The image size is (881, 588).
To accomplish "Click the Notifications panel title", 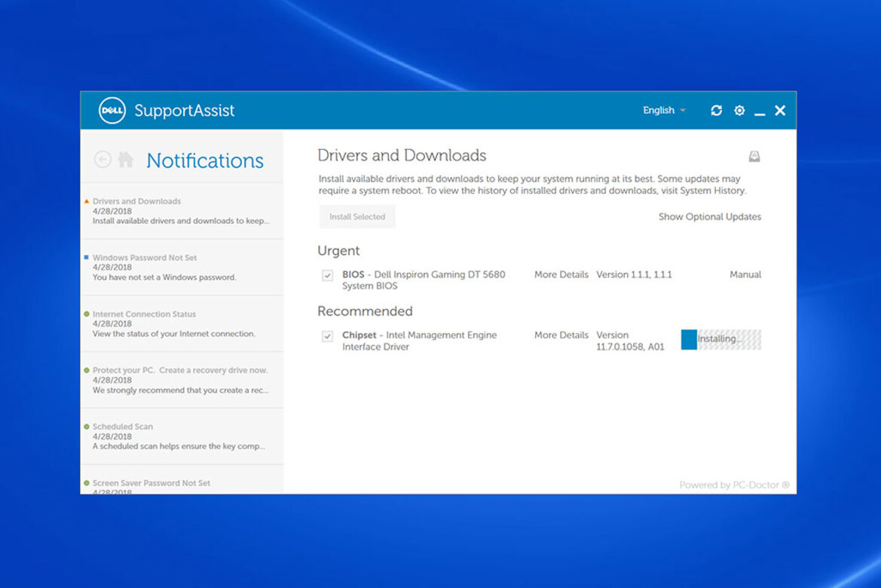I will (x=204, y=161).
